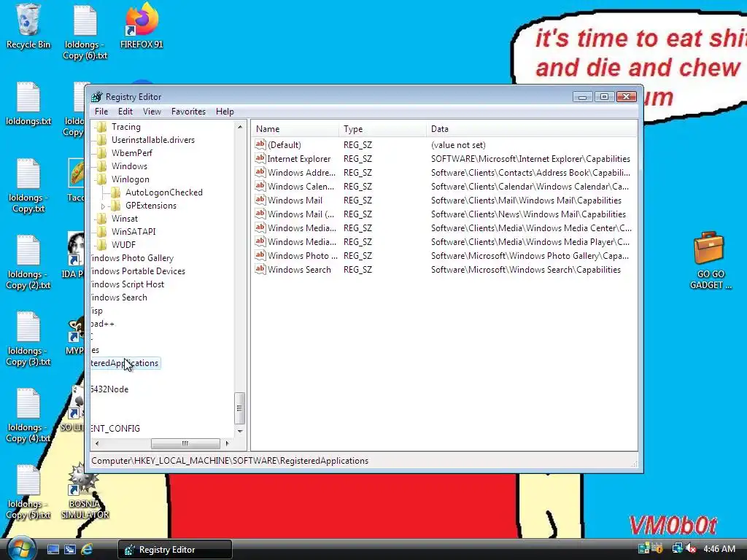Select Windows Portable Devices key
Screen dimensions: 747x560
(x=138, y=271)
